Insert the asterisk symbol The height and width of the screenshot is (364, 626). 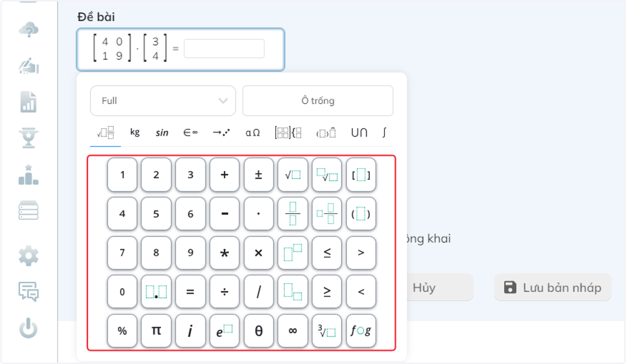coord(224,253)
